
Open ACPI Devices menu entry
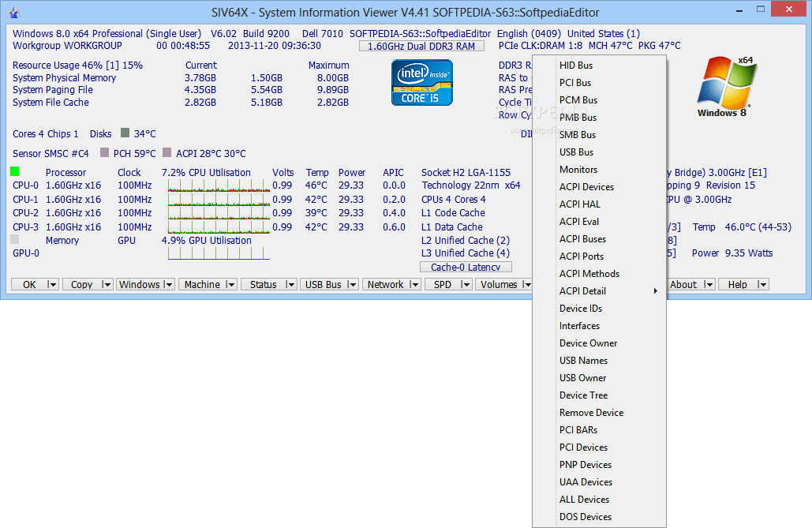coord(599,186)
